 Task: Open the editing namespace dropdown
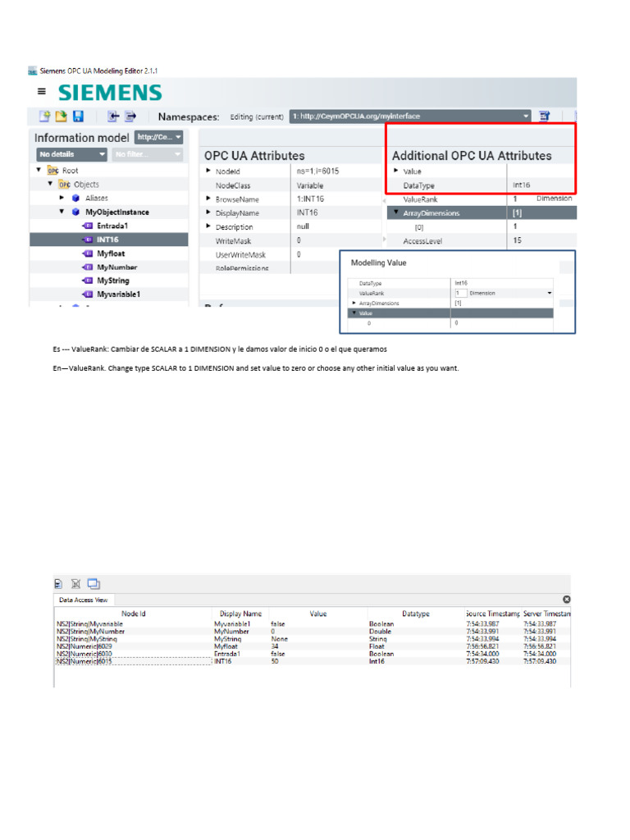coord(410,116)
